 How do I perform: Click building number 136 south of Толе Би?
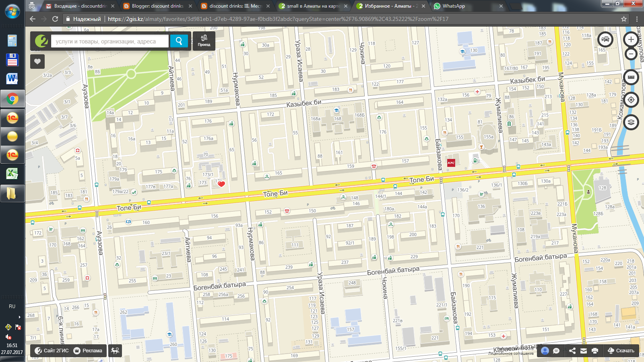(x=481, y=206)
